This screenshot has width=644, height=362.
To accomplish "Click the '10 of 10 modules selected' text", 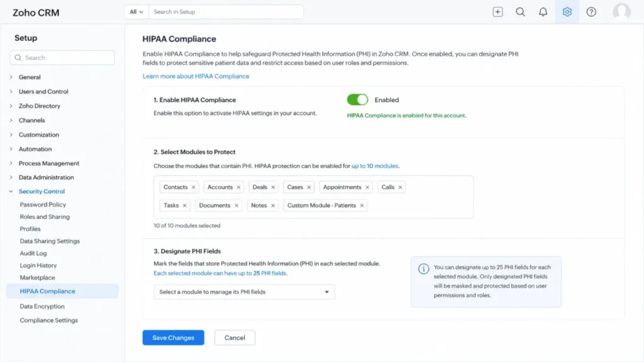I will [x=187, y=226].
